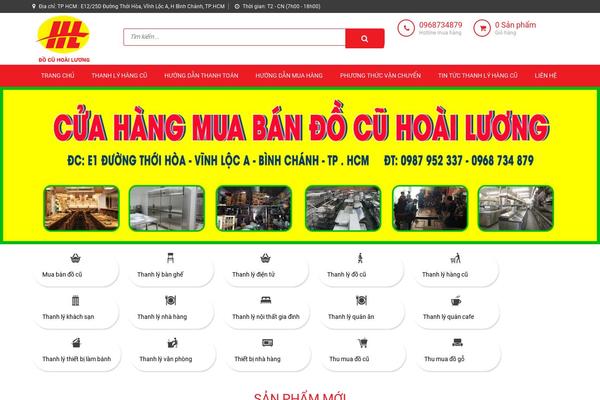Open the shopping cart icon
Image resolution: width=600 pixels, height=400 pixels.
click(x=482, y=28)
